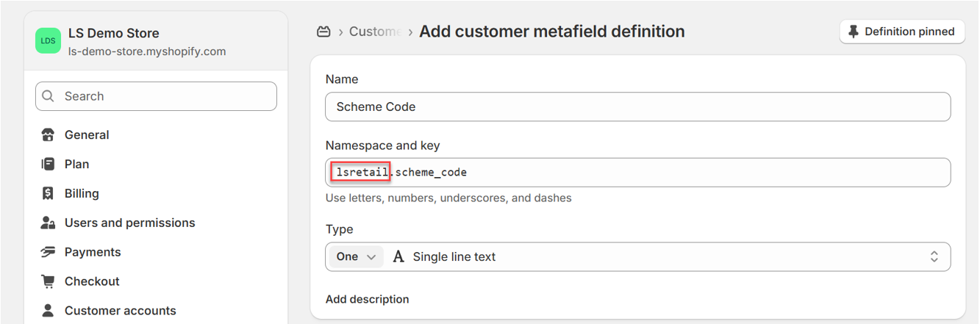Image resolution: width=980 pixels, height=324 pixels.
Task: Click the breadcrumb metafields home icon
Action: 323,32
